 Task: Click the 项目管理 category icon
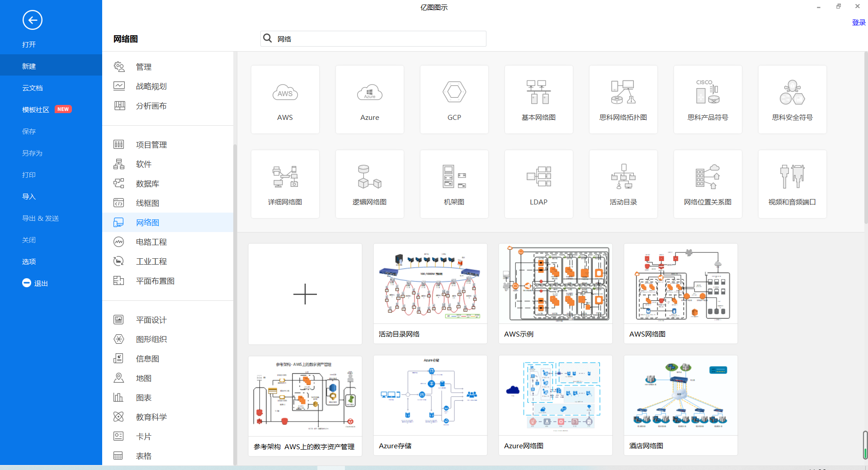coord(119,144)
